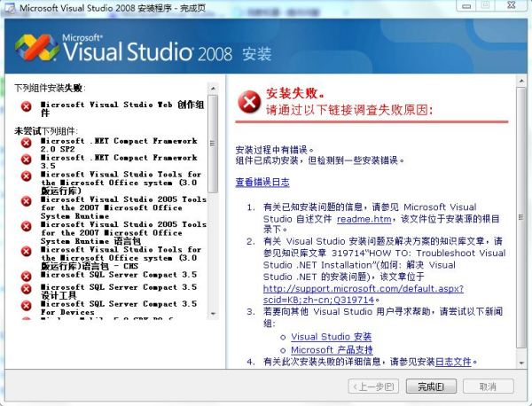Click the 完成(F) button

[x=431, y=386]
